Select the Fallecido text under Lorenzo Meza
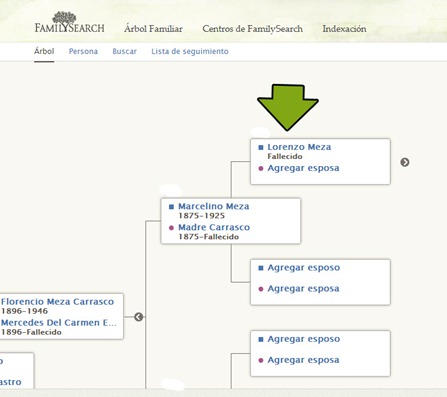The width and height of the screenshot is (447, 397). (x=285, y=156)
